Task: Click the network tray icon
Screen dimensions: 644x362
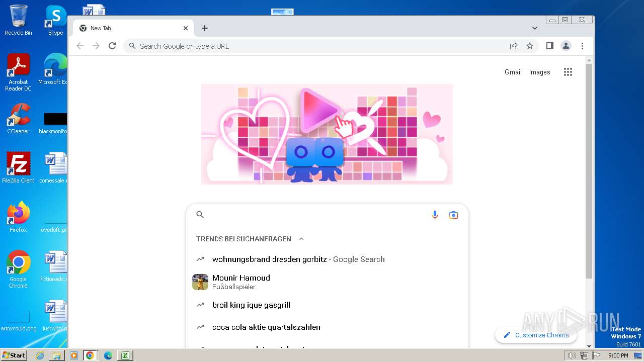Action: [584, 355]
